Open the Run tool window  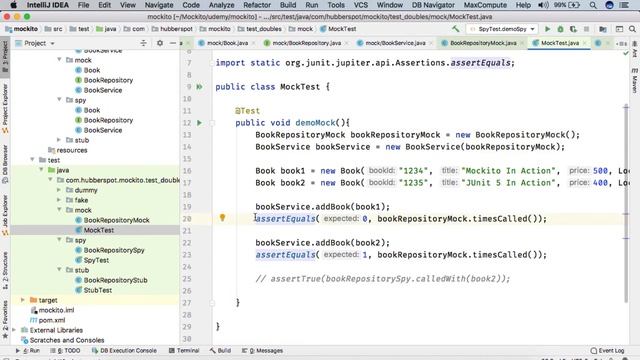(28, 351)
